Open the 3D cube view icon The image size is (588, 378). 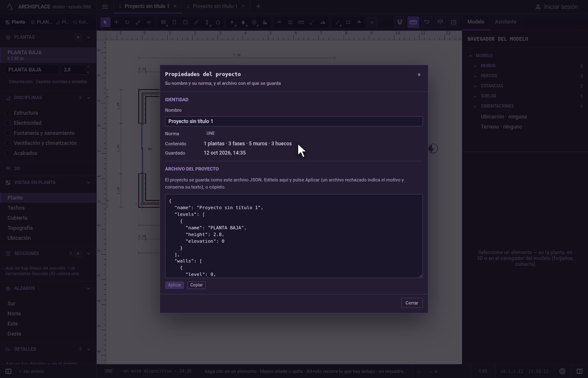pyautogui.click(x=440, y=22)
